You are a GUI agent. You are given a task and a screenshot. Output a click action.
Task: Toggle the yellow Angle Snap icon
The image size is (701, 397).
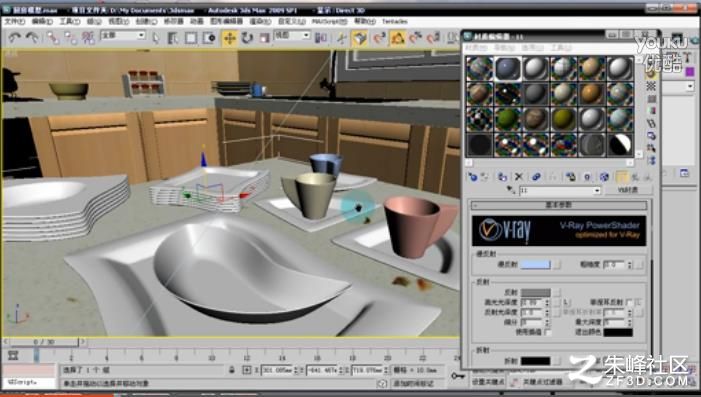[397, 38]
